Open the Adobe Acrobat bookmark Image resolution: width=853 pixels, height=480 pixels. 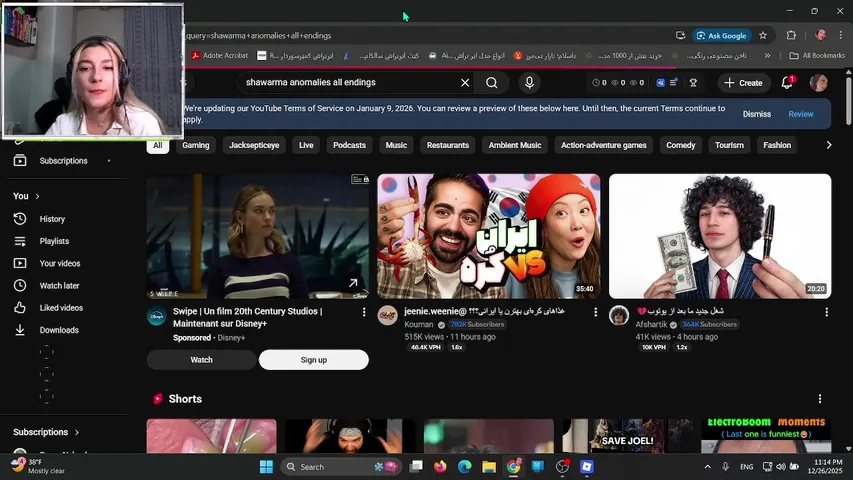219,56
